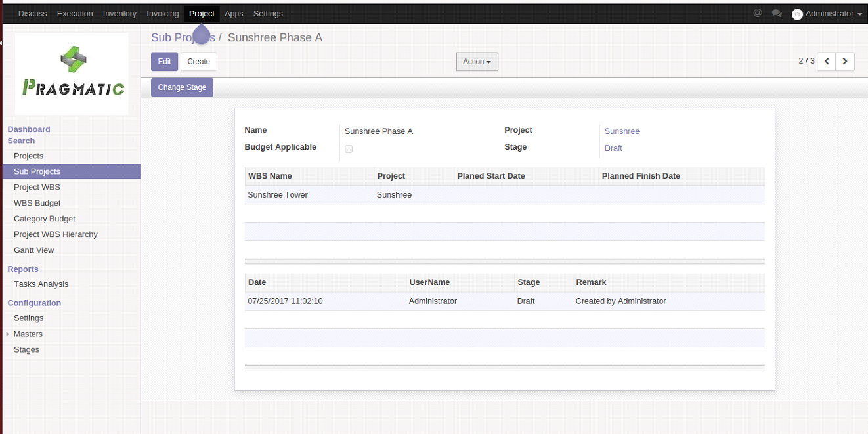Open the conversations chat bubble icon
This screenshot has height=434, width=868.
(777, 13)
